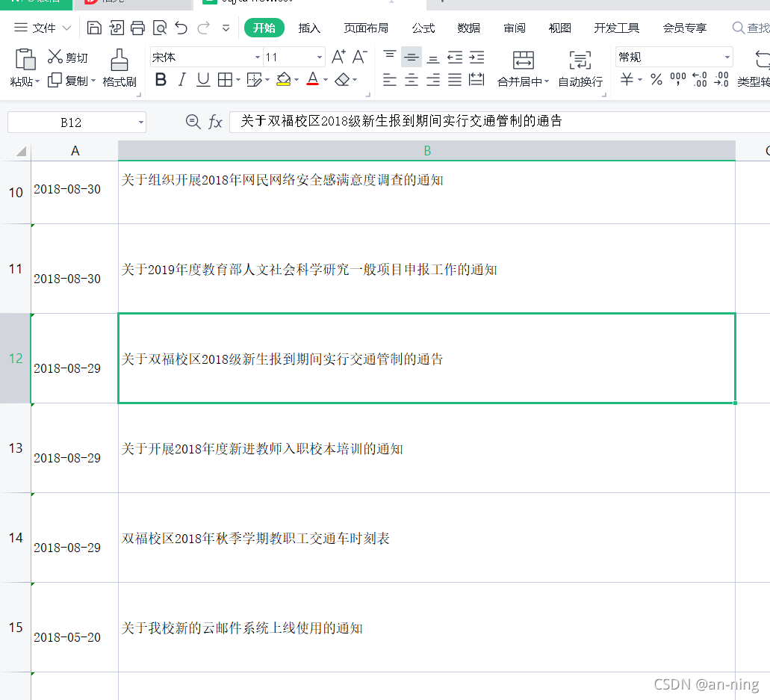Open the 会员专享 tab
The height and width of the screenshot is (700, 770).
click(x=685, y=28)
